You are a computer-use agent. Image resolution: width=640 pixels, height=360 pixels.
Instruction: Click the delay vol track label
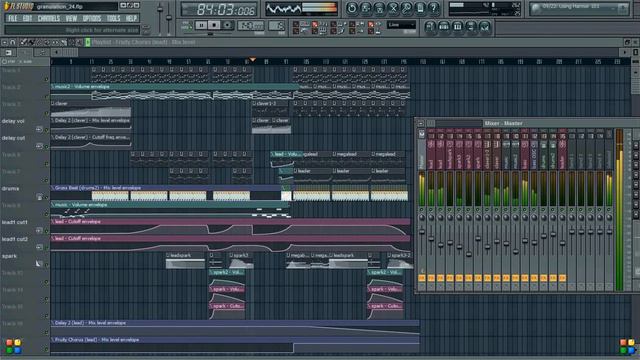pos(13,121)
